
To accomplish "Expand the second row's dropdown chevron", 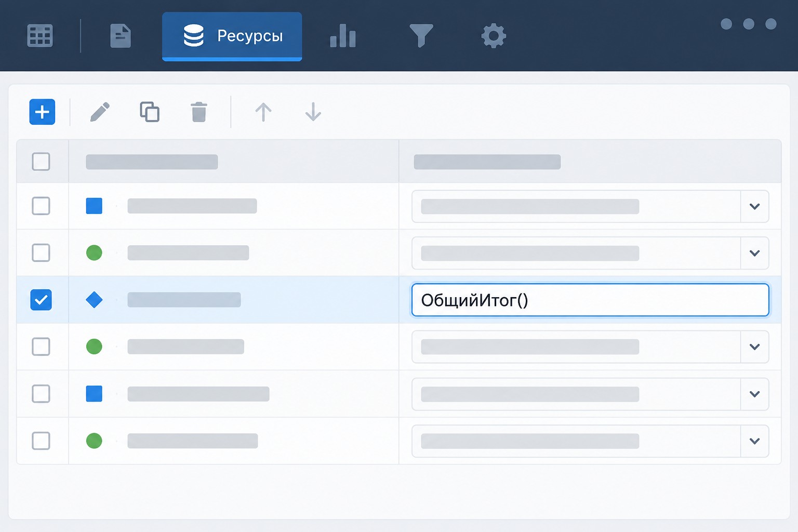I will tap(755, 253).
